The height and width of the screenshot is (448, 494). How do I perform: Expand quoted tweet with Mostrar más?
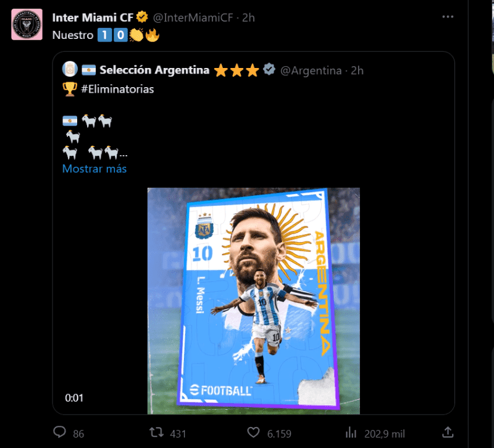(94, 168)
